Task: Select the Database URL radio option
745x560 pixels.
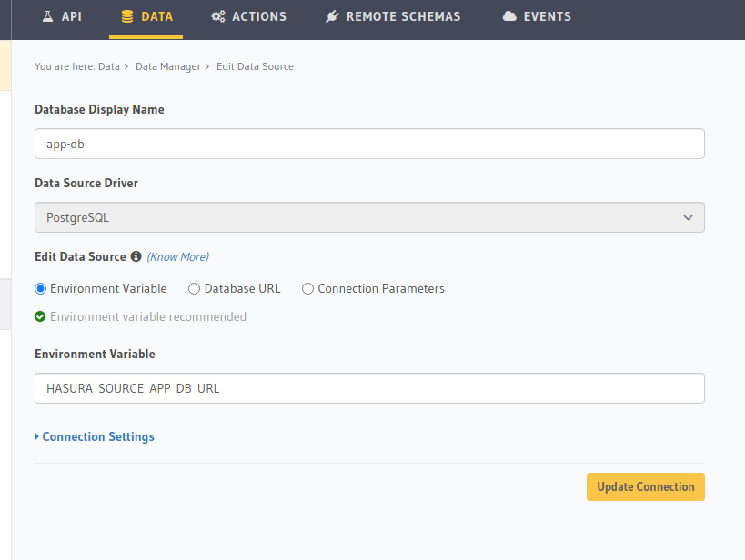Action: pyautogui.click(x=194, y=289)
